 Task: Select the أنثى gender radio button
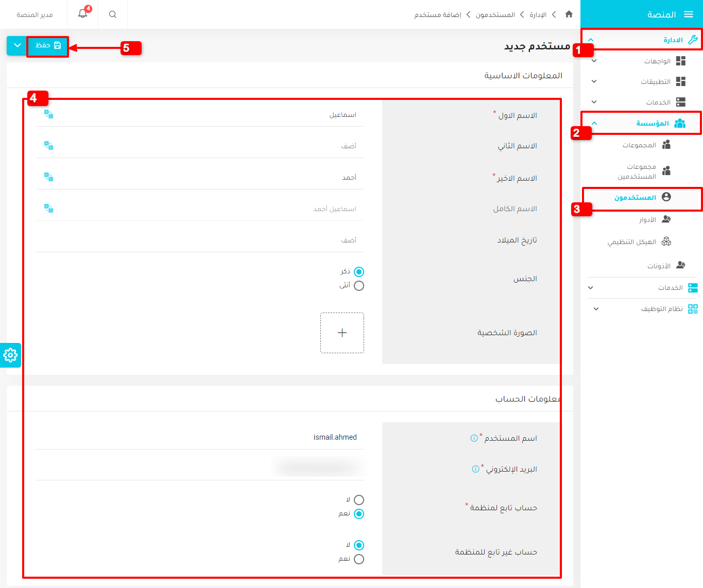coord(359,286)
